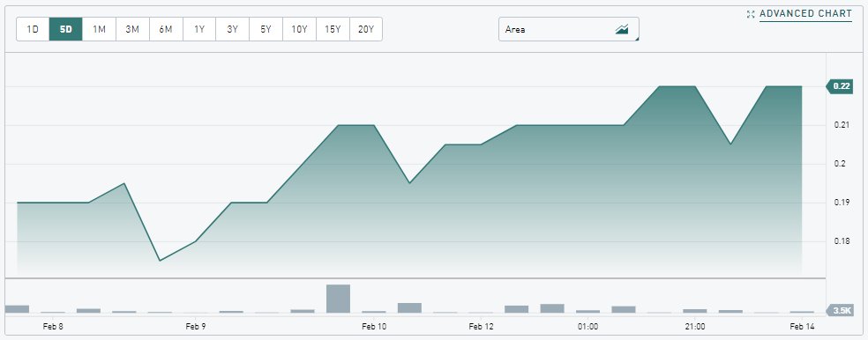Click the expand icon beside Advanced Chart
Screen dimensions: 868x340
pyautogui.click(x=751, y=14)
